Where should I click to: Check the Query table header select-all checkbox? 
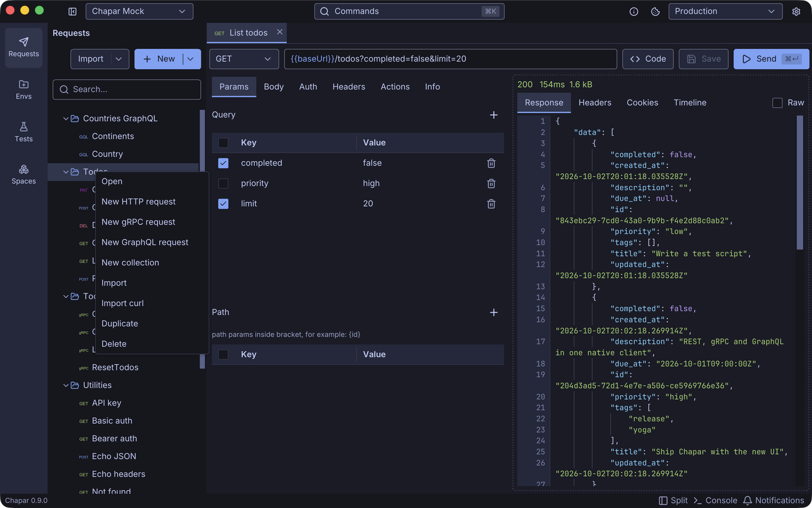[x=223, y=143]
